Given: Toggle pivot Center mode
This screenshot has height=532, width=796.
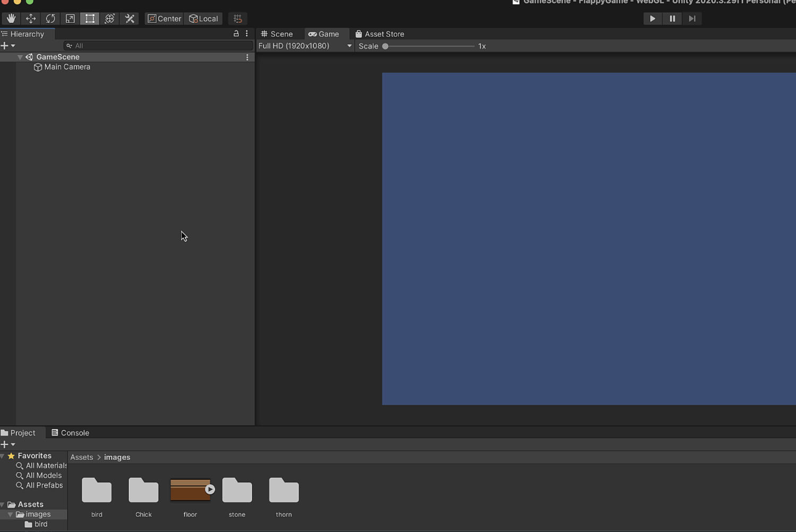Looking at the screenshot, I should 164,19.
